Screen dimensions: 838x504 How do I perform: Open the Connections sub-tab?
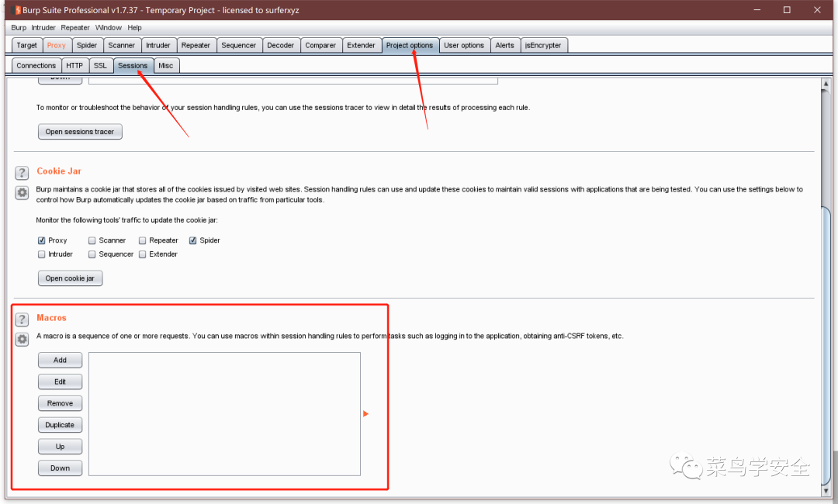pos(36,66)
